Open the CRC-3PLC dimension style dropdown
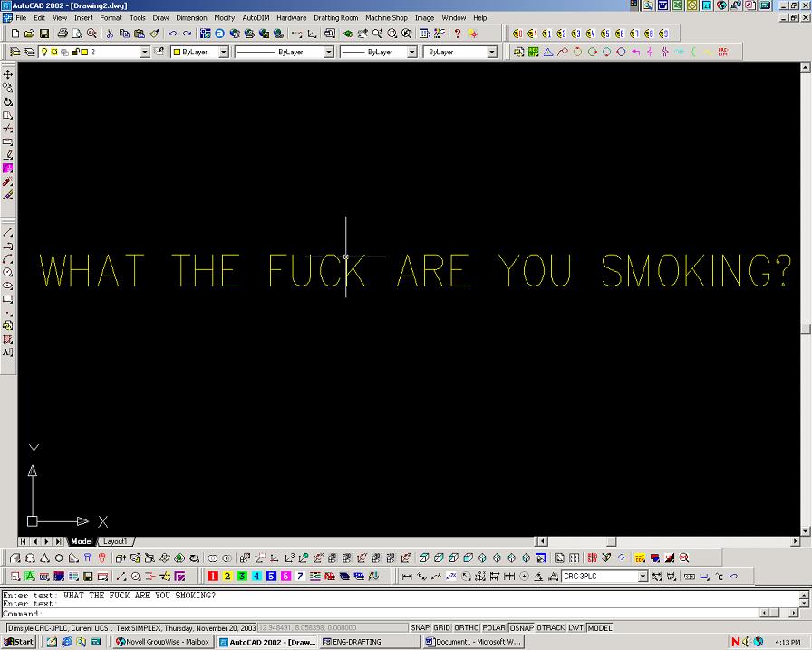This screenshot has width=812, height=650. point(643,577)
